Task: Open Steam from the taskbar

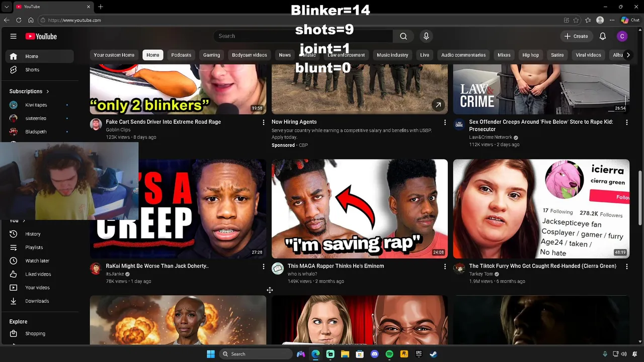Action: tap(433, 354)
